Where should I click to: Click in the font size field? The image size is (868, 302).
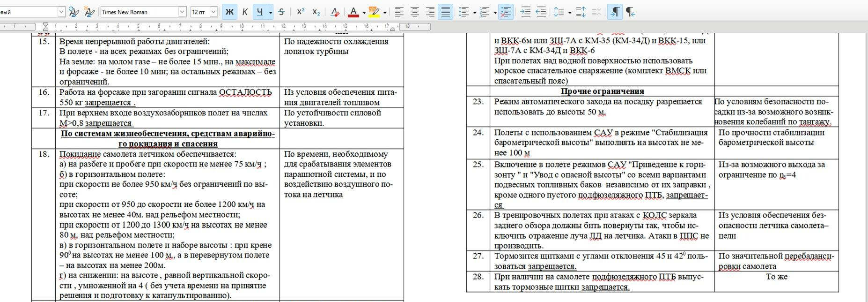[x=200, y=12]
